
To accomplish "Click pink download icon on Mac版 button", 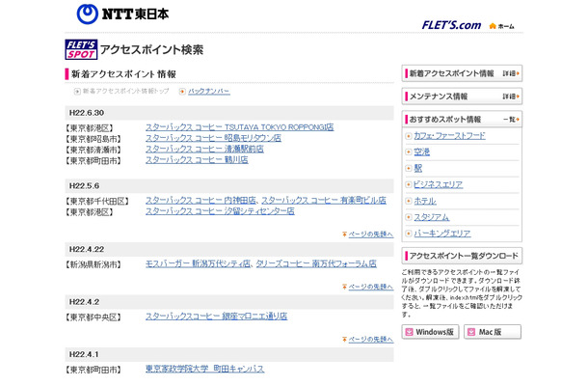I will point(471,332).
